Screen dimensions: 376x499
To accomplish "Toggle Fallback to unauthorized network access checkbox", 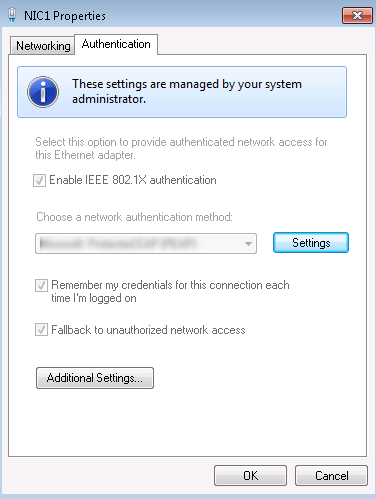I will pyautogui.click(x=41, y=330).
